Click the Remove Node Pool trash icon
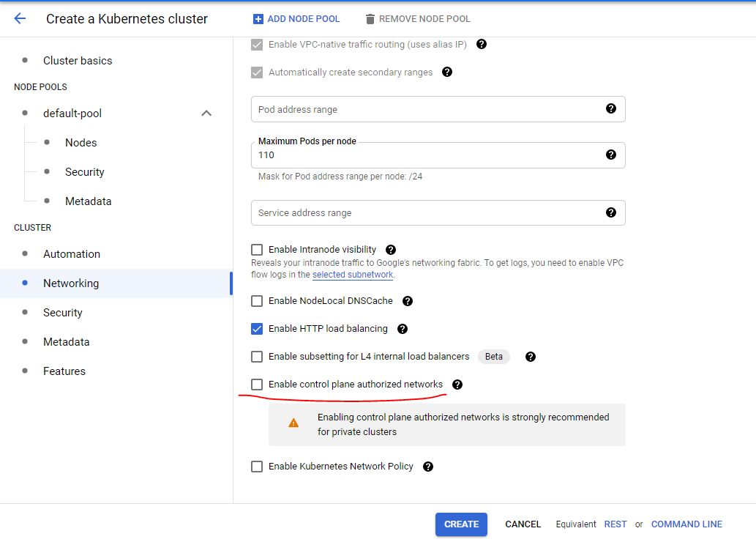756x542 pixels. click(x=370, y=19)
